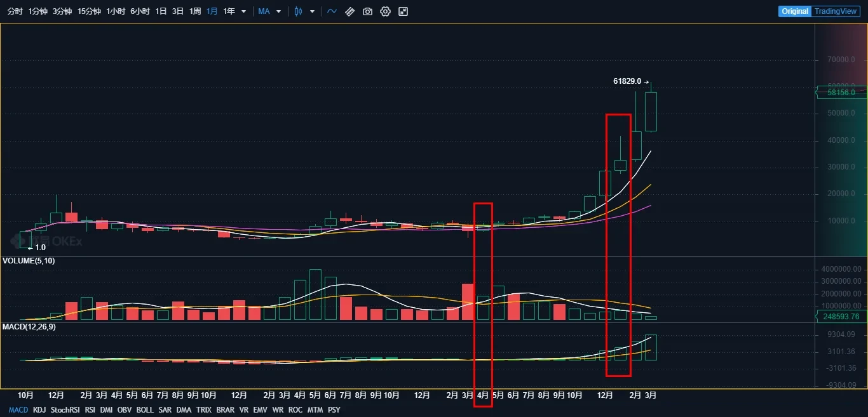Click the StochRSI indicator

(x=65, y=410)
